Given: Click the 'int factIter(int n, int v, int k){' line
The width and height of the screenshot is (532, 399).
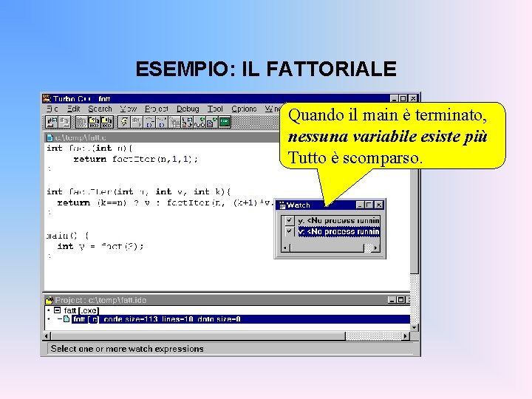Looking at the screenshot, I should (x=138, y=191).
